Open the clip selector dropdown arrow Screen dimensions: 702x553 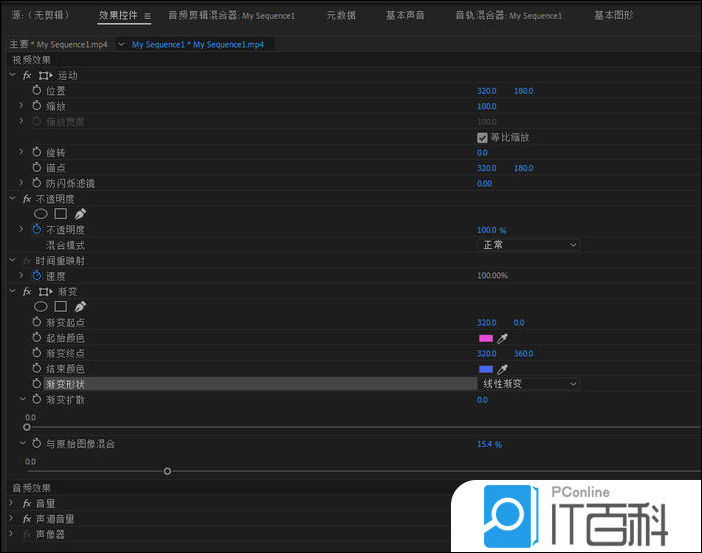(121, 44)
